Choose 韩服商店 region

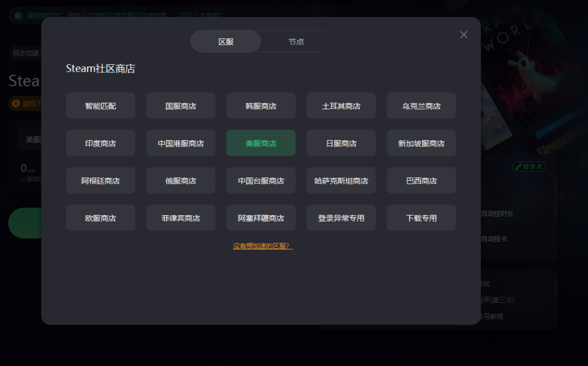(261, 106)
